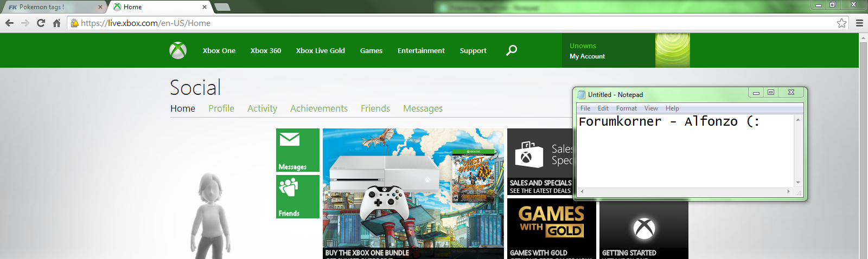Switch to the Activity tab

[262, 108]
